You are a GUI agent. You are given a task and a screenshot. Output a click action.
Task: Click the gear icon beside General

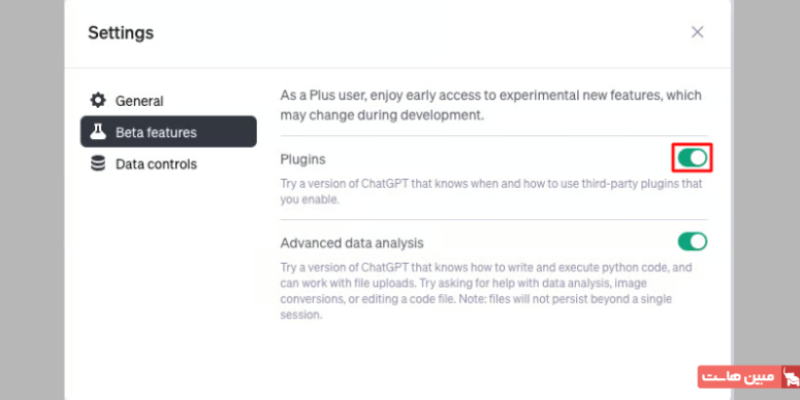click(98, 101)
